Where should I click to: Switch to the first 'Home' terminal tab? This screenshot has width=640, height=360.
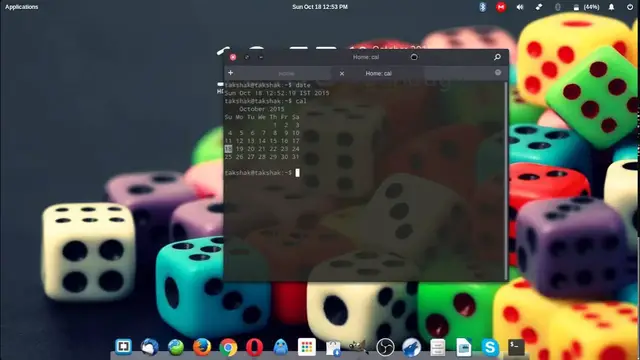click(x=286, y=73)
